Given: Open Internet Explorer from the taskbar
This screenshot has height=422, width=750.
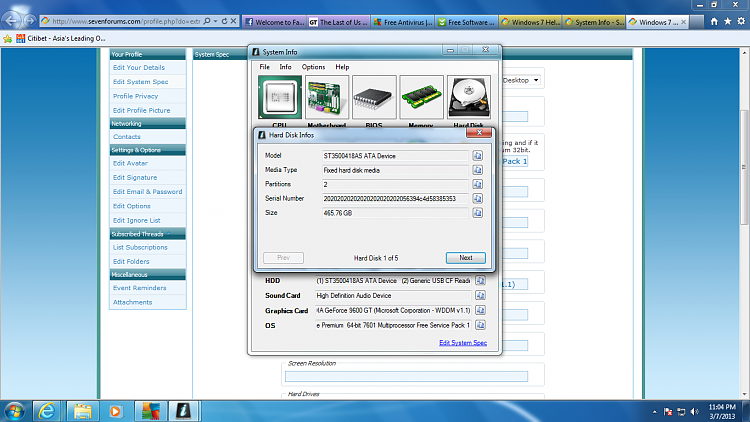Looking at the screenshot, I should (x=46, y=411).
